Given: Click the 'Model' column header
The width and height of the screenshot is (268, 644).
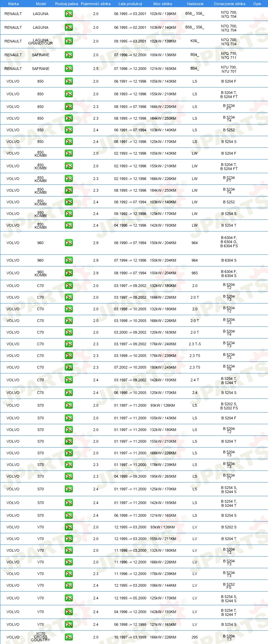Looking at the screenshot, I should pyautogui.click(x=41, y=4).
